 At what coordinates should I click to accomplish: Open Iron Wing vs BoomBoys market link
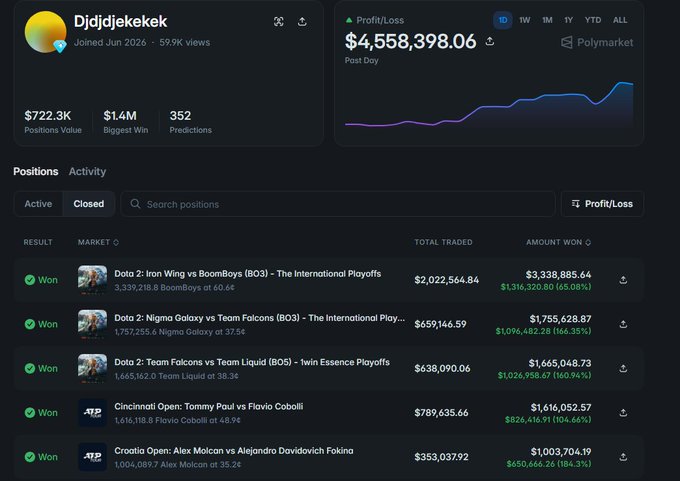(248, 274)
